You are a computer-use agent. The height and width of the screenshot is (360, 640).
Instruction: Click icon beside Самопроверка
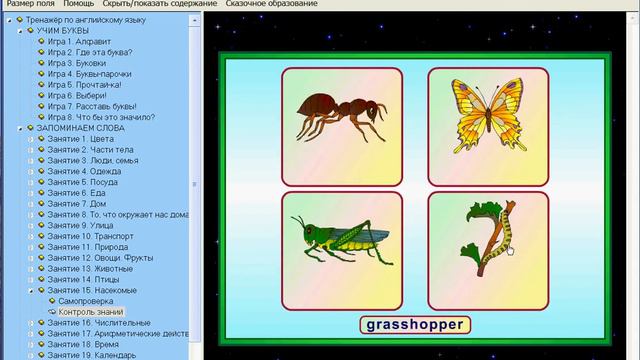point(52,301)
